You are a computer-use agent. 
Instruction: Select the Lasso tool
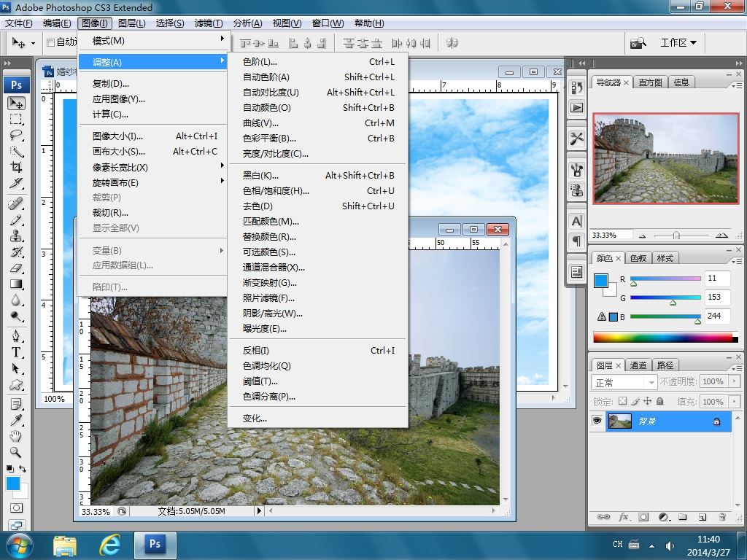16,135
